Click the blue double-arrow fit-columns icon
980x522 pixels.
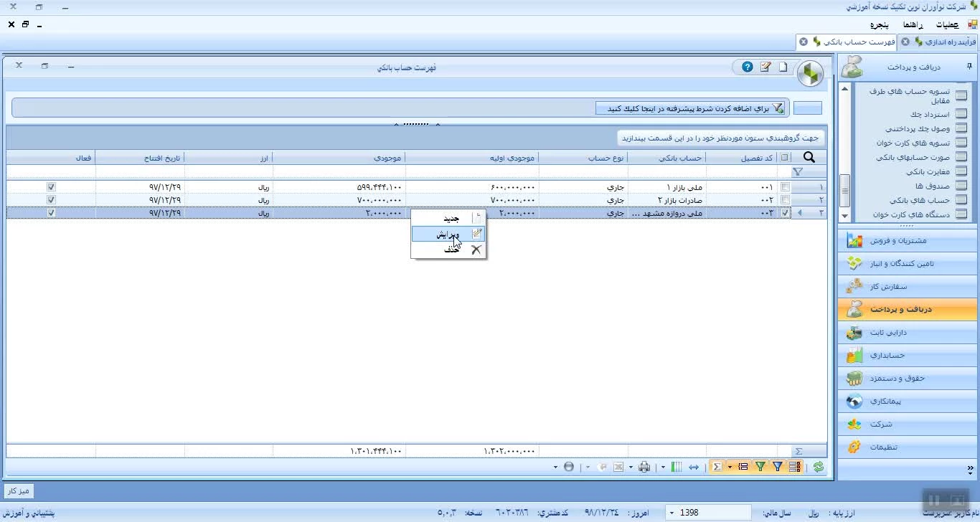694,467
